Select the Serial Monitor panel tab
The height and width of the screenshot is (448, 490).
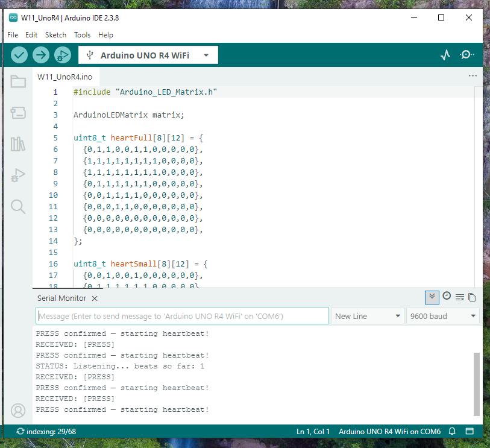pos(61,298)
